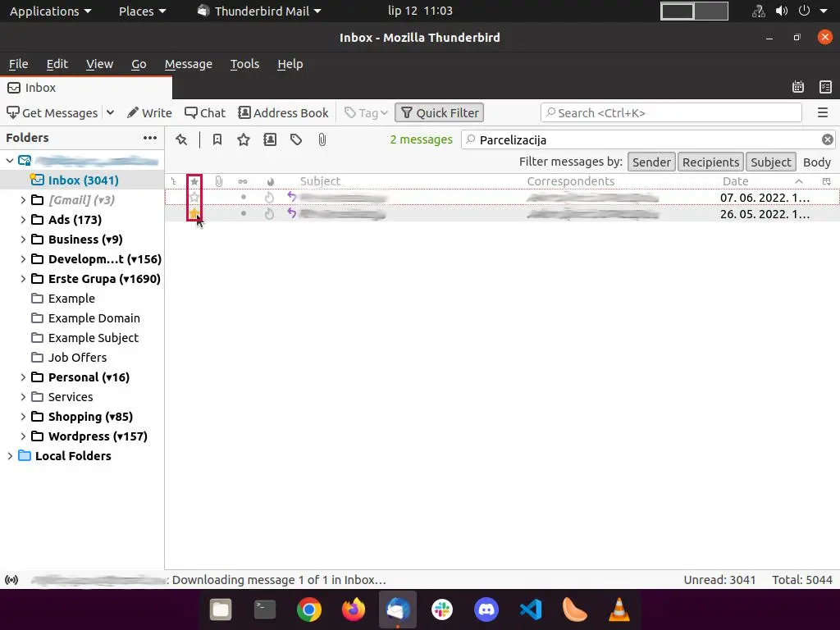Image resolution: width=840 pixels, height=630 pixels.
Task: Expand the [Gmail] folder
Action: pos(23,200)
